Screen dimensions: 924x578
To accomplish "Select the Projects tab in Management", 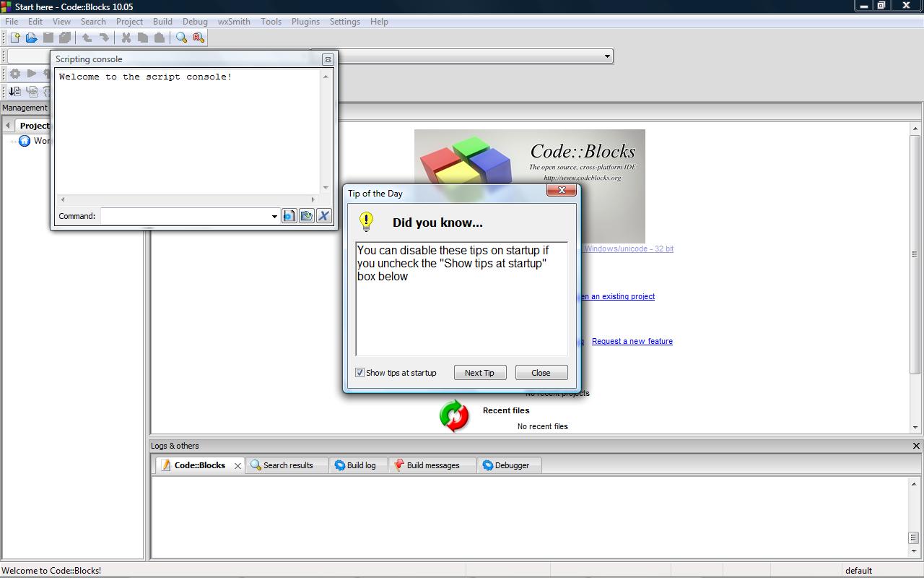I will click(x=34, y=126).
